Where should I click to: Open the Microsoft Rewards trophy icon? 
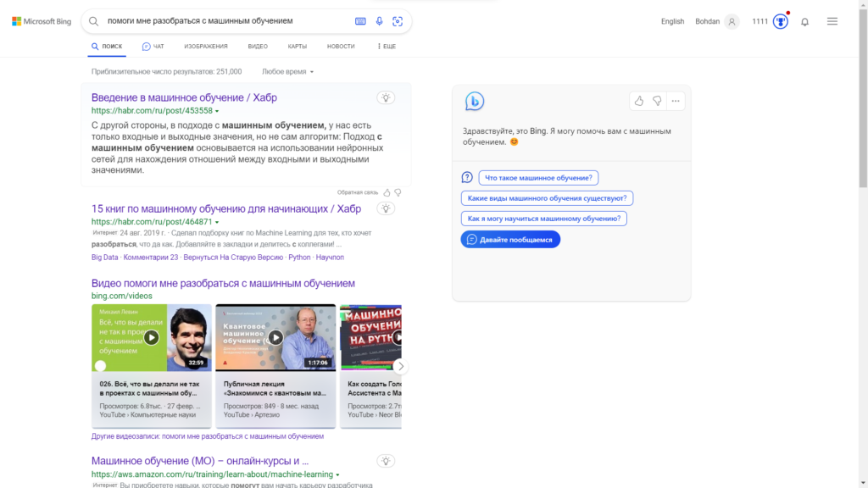780,21
